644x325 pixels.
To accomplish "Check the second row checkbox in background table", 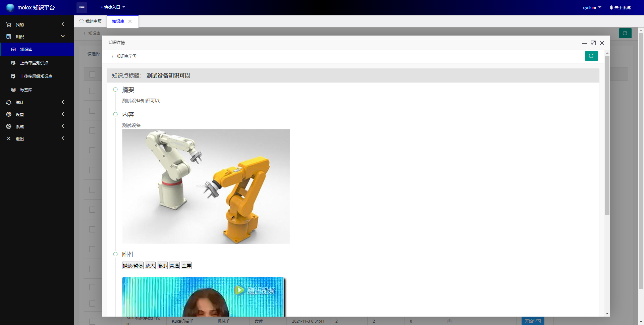I will (92, 111).
